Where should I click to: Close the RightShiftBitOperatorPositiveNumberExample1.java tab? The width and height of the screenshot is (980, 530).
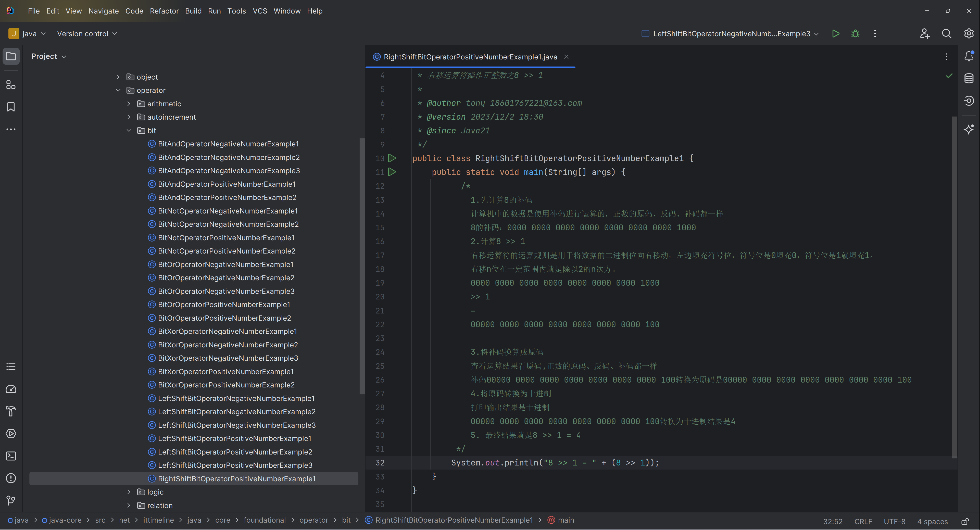coord(566,57)
